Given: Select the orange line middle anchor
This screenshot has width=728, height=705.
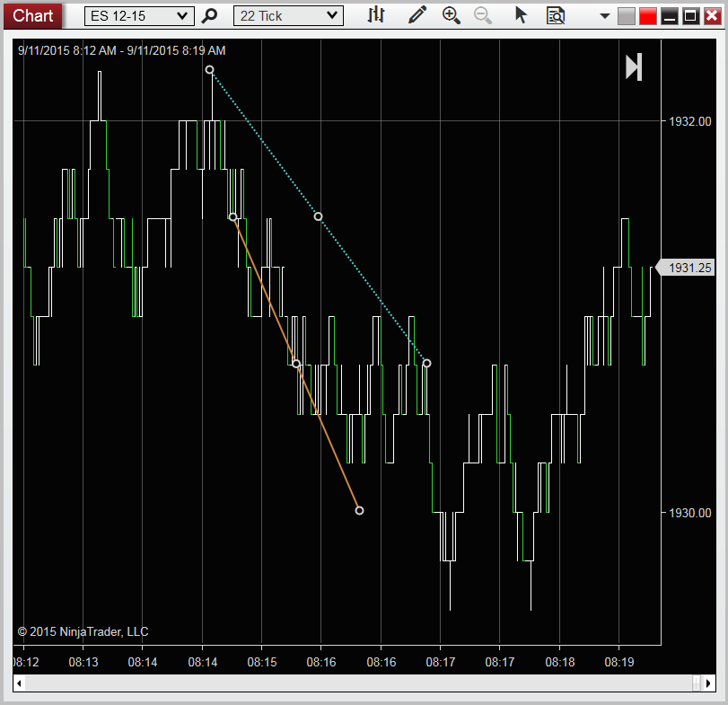Looking at the screenshot, I should click(296, 364).
